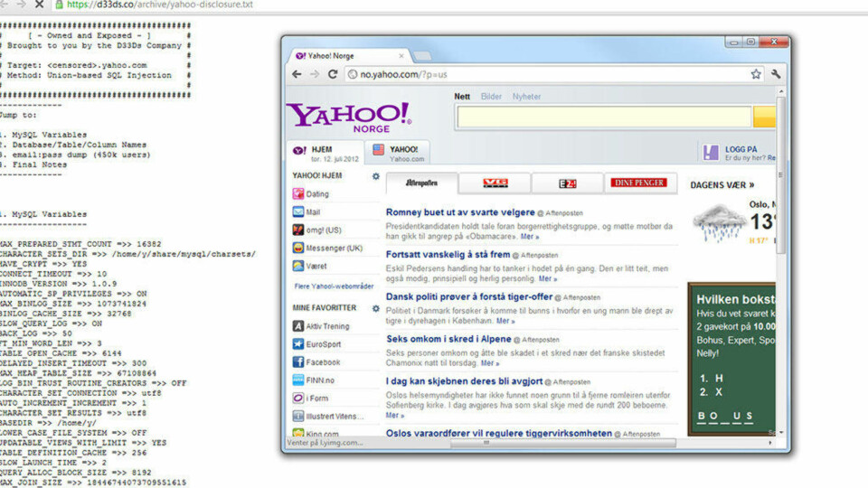The width and height of the screenshot is (868, 488).
Task: Open Facebook favorite
Action: pyautogui.click(x=316, y=361)
